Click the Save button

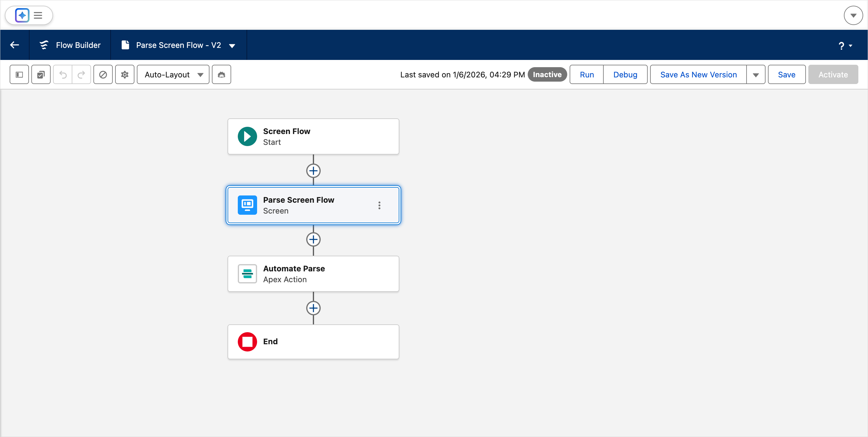point(786,74)
